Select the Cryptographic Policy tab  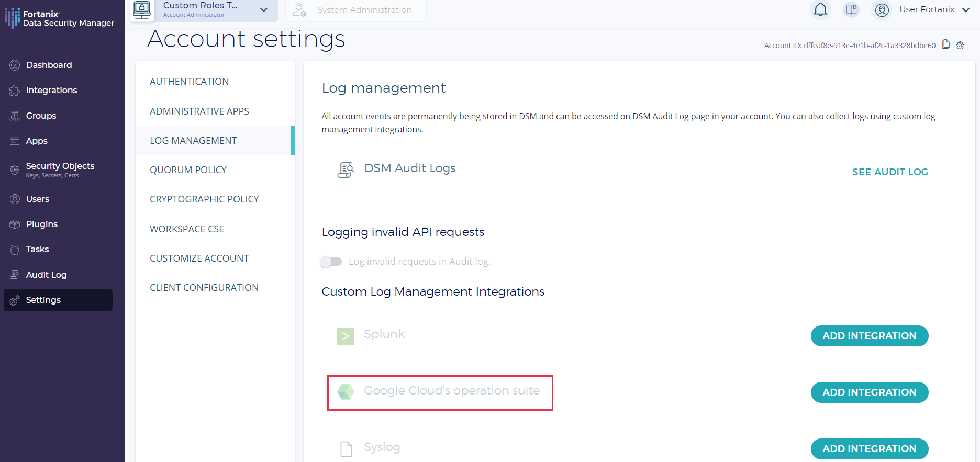coord(204,199)
